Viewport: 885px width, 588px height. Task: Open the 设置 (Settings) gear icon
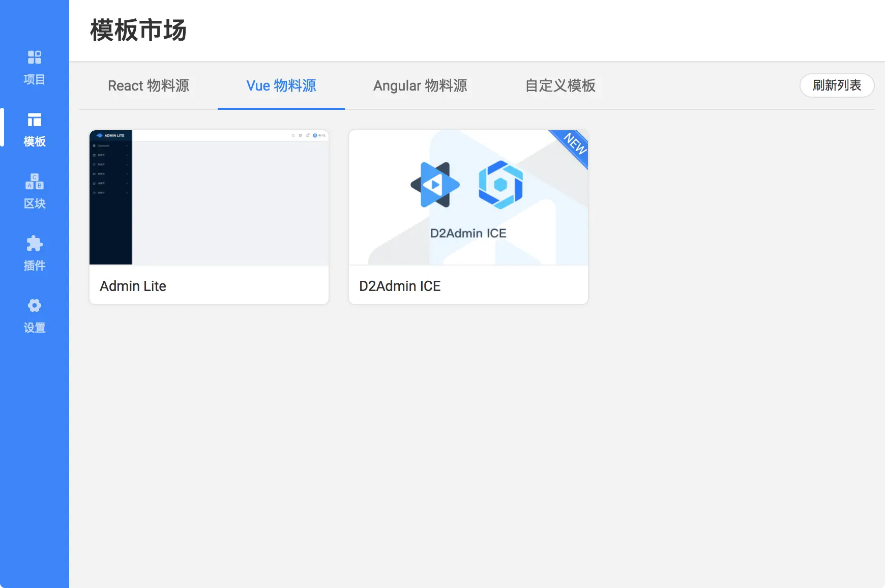(x=35, y=306)
